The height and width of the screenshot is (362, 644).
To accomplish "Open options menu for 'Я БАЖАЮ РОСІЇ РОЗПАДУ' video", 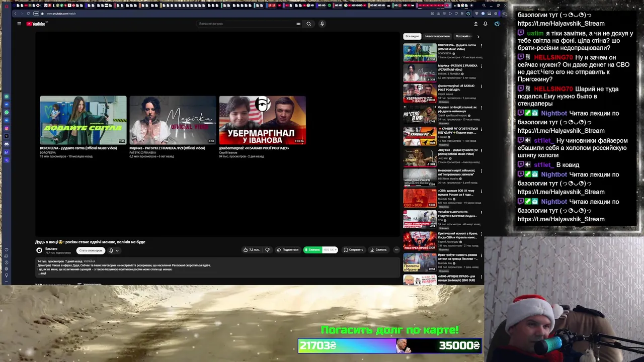I will pyautogui.click(x=481, y=86).
